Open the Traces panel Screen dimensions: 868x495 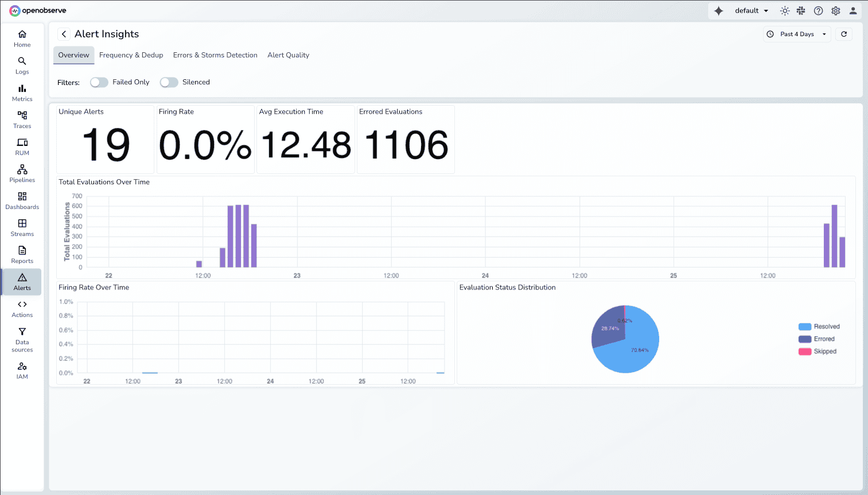[x=22, y=119]
